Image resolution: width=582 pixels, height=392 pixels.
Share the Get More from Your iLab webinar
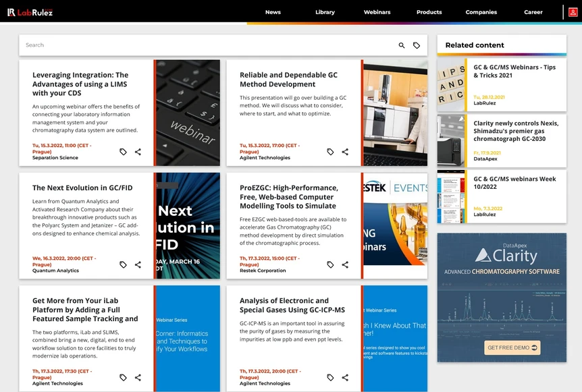(x=138, y=378)
